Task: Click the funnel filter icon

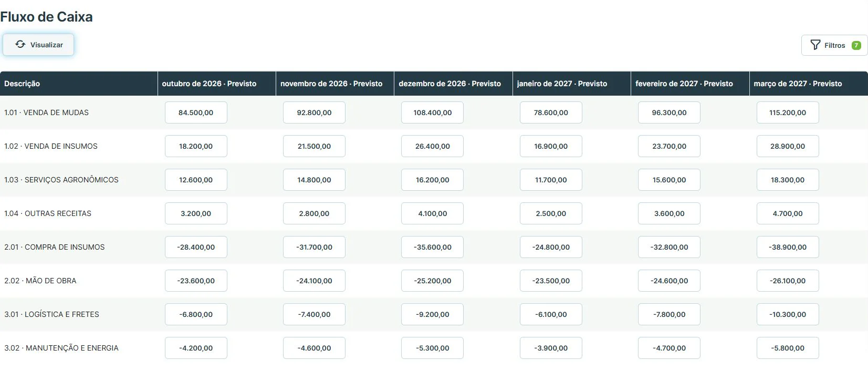Action: pyautogui.click(x=815, y=45)
